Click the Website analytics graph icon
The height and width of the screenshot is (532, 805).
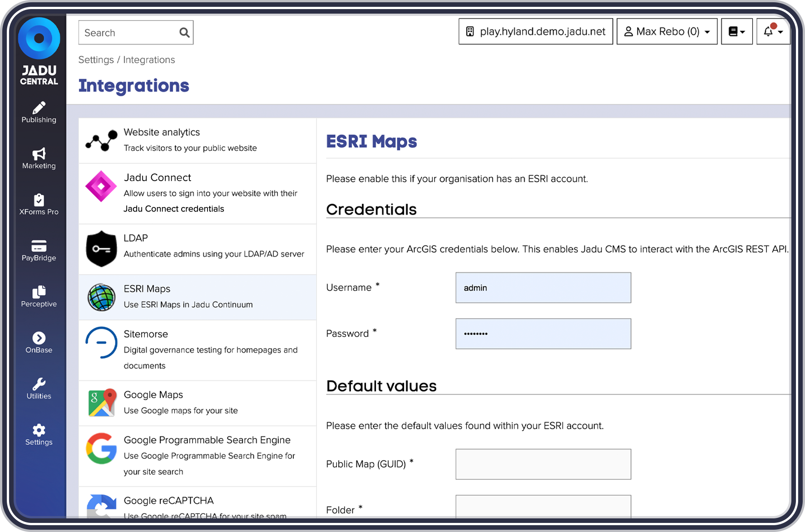tap(101, 141)
